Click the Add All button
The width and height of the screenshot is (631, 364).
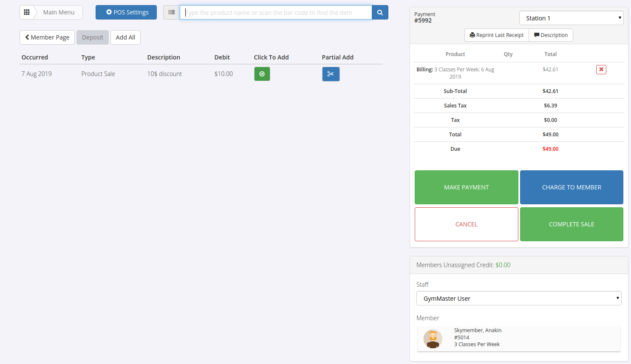pyautogui.click(x=125, y=37)
